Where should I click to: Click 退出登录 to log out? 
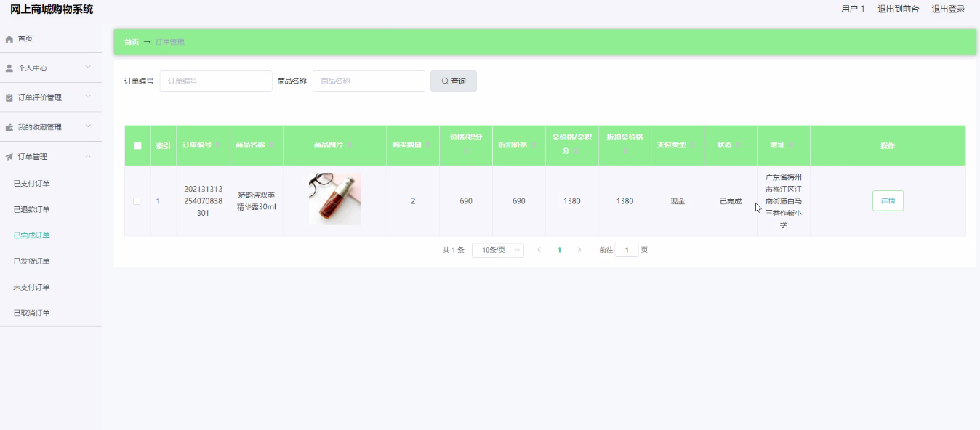pyautogui.click(x=949, y=9)
